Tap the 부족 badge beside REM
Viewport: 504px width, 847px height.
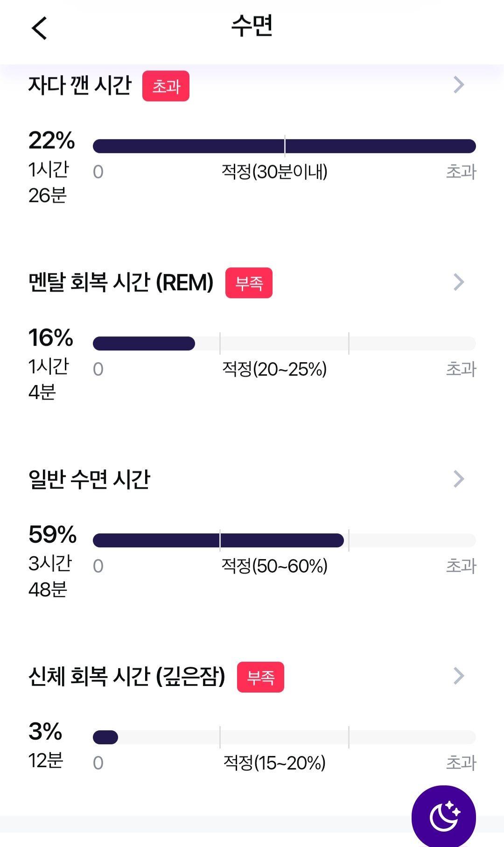coord(249,283)
